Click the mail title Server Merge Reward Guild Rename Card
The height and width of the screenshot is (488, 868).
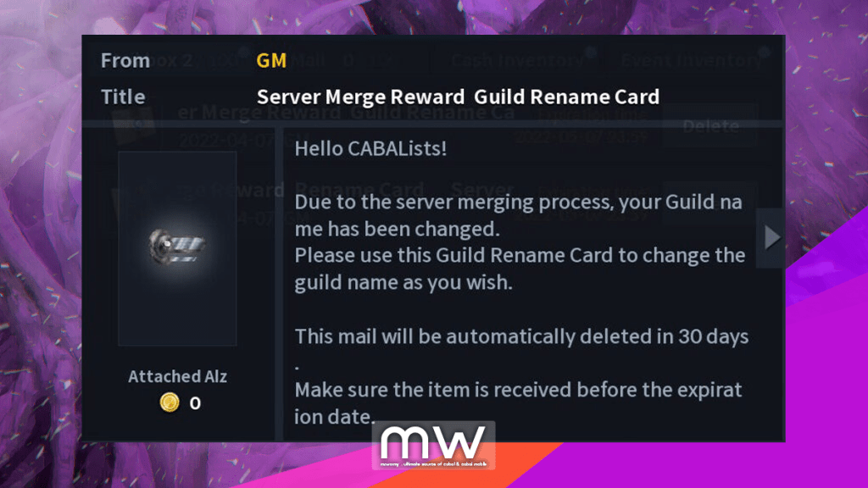point(458,97)
